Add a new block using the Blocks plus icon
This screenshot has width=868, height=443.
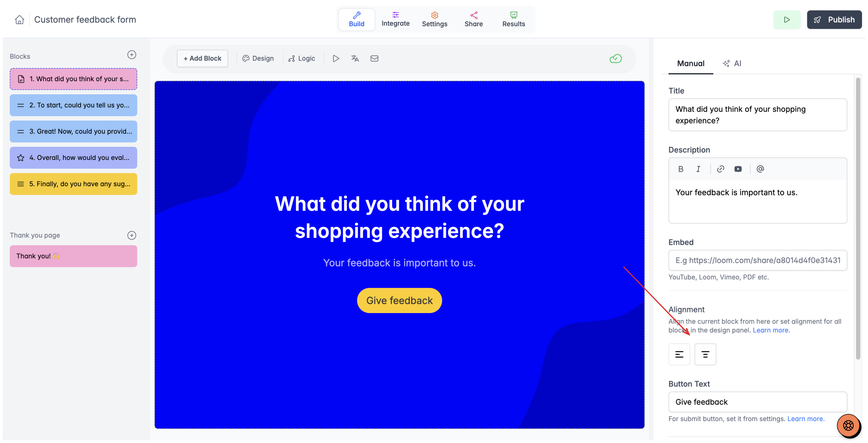click(x=132, y=55)
